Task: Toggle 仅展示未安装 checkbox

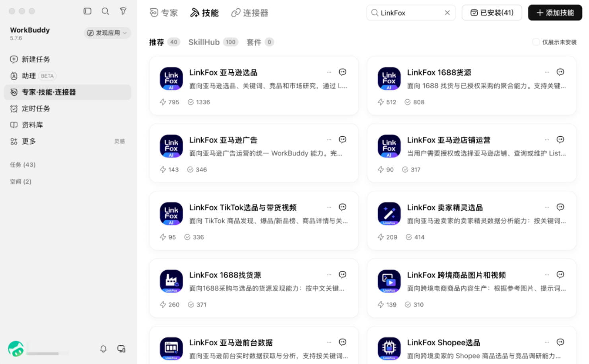Action: [536, 42]
